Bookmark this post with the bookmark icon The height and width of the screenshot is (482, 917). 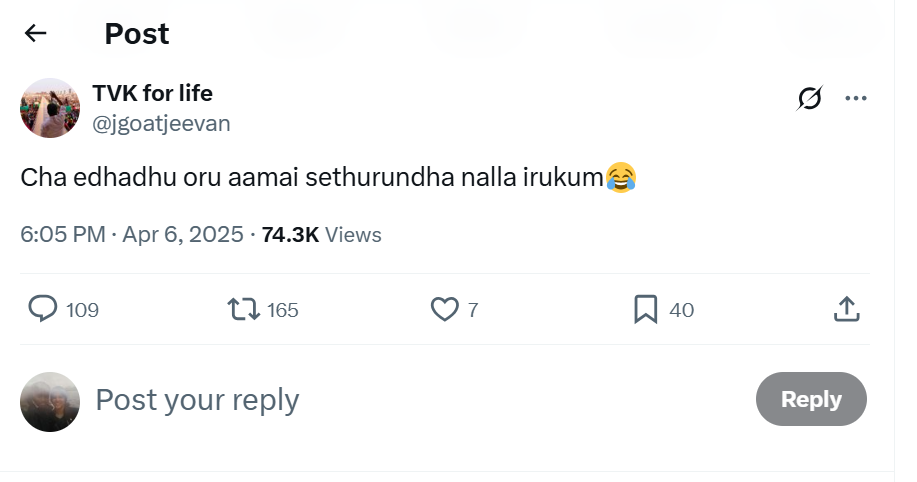646,310
